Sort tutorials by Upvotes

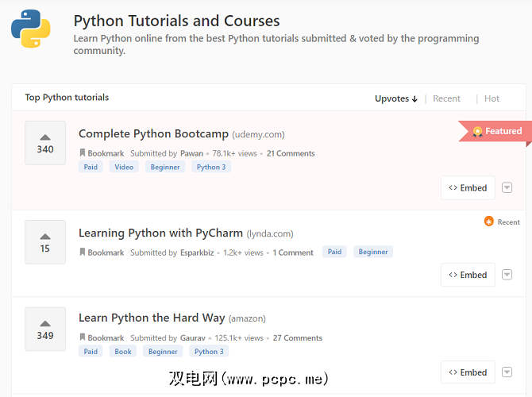395,98
